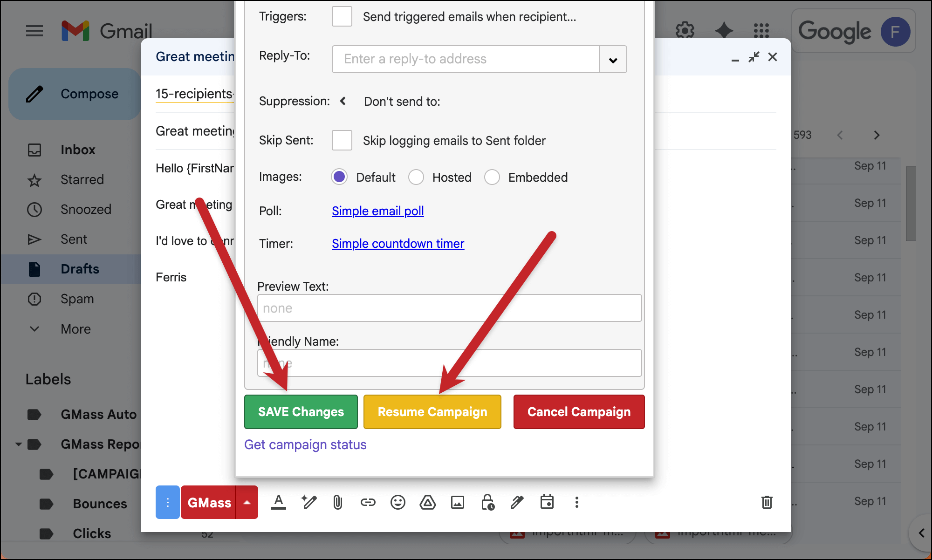Discard draft with the trash icon
This screenshot has height=560, width=932.
tap(767, 502)
